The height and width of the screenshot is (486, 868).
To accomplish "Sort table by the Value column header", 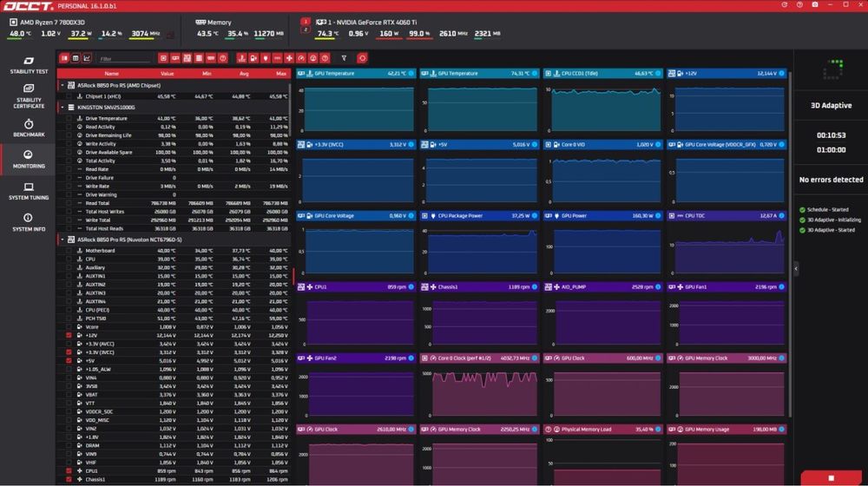I will tap(167, 74).
